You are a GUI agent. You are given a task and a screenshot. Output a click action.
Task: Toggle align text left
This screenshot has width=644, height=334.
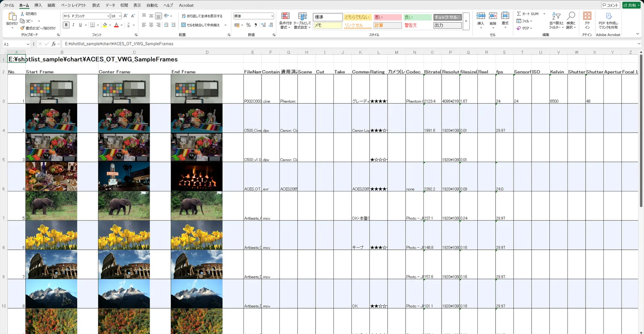pyautogui.click(x=144, y=25)
